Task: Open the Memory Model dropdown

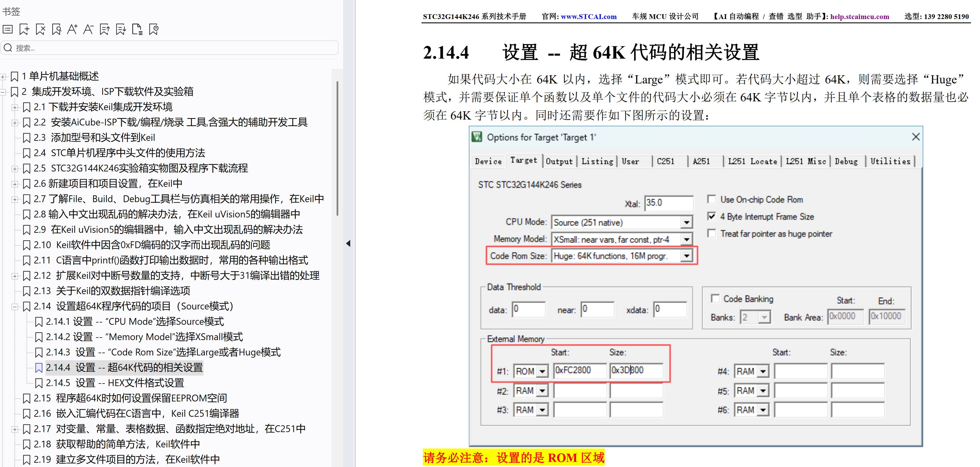Action: click(x=686, y=239)
